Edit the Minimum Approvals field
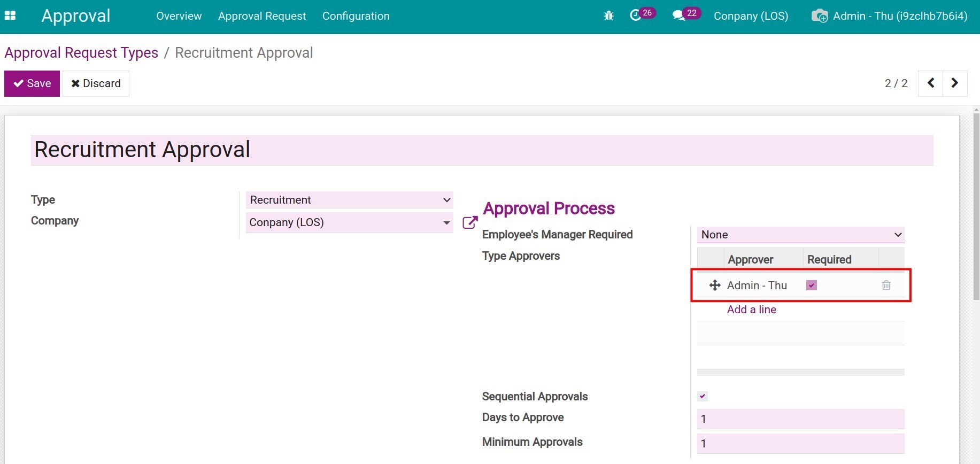 [800, 444]
